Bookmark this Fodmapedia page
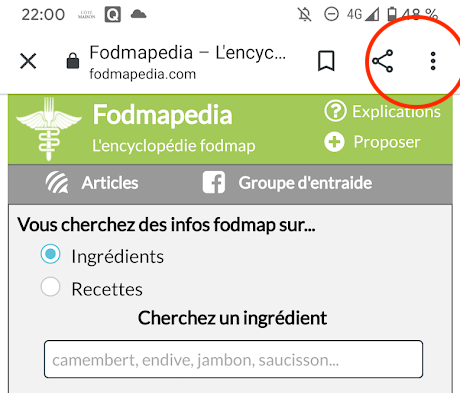Viewport: 460px width, 393px height. point(326,61)
